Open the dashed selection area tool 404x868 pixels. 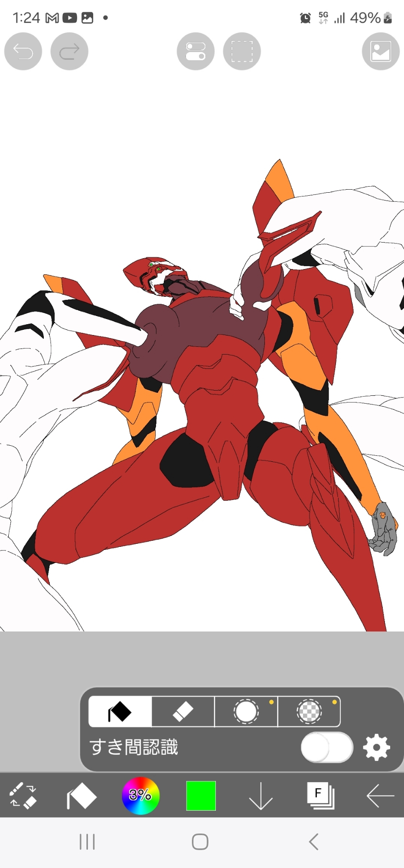242,51
